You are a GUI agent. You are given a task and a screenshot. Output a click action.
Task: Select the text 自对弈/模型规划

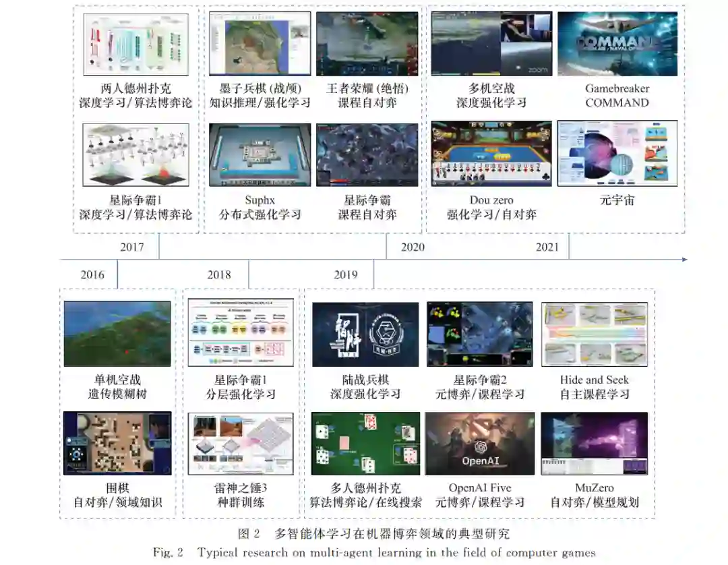tap(595, 502)
